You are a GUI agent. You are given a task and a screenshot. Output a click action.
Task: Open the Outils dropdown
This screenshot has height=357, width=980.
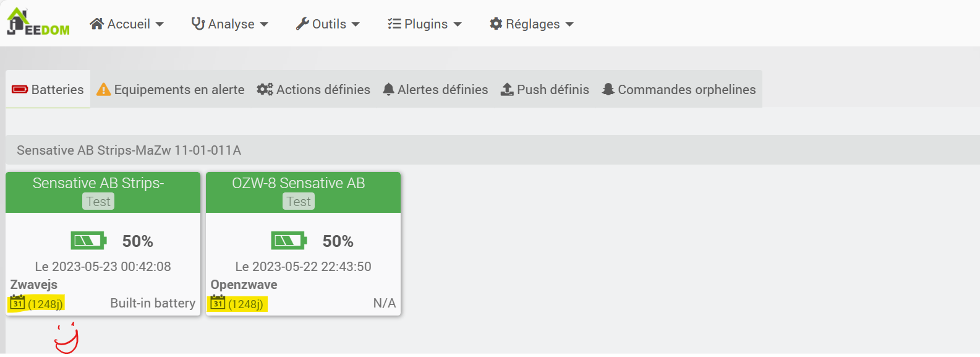[x=328, y=24]
